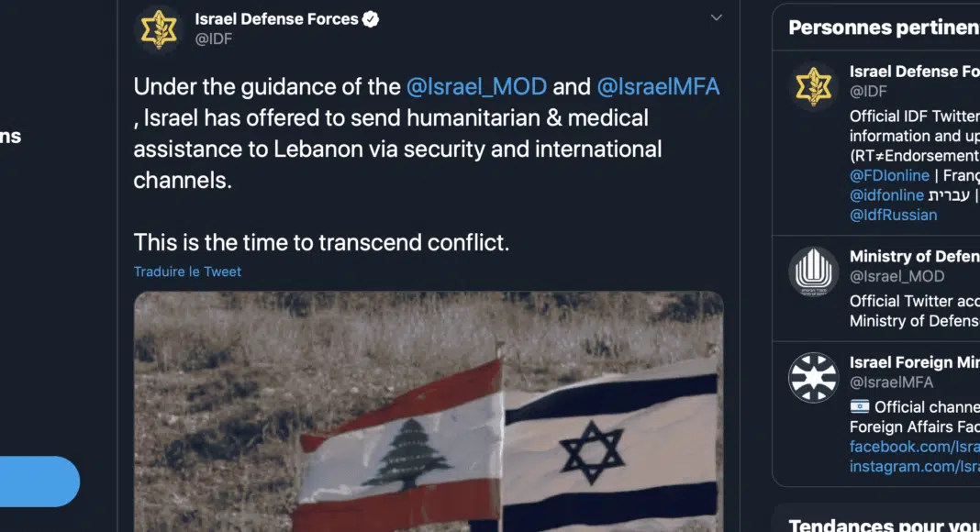Image resolution: width=980 pixels, height=532 pixels.
Task: Click the 'Traduire le Tweet' link
Action: pyautogui.click(x=187, y=272)
